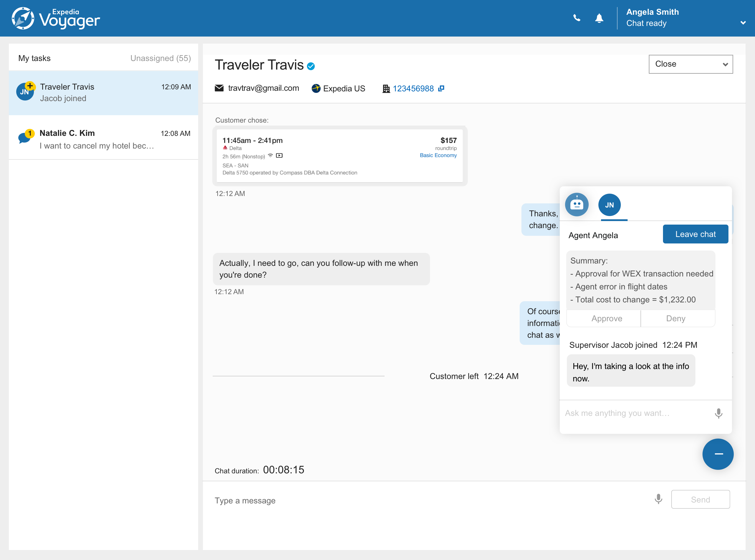The image size is (755, 560).
Task: Switch to Unassigned (55) tab
Action: point(160,58)
